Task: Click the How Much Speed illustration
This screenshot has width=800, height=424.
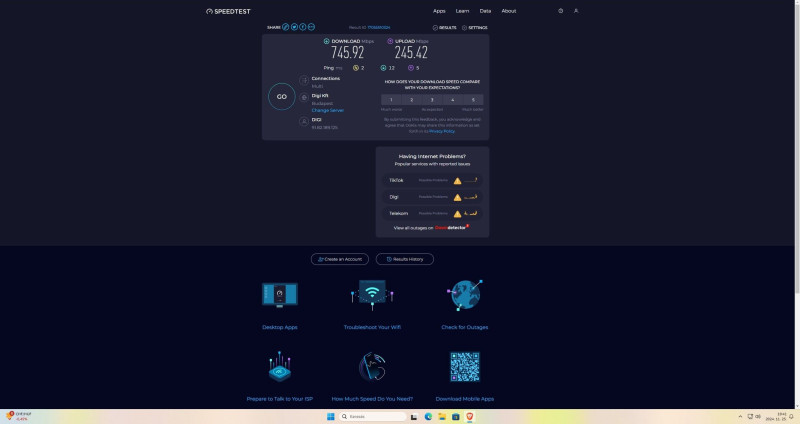Action: pos(372,366)
